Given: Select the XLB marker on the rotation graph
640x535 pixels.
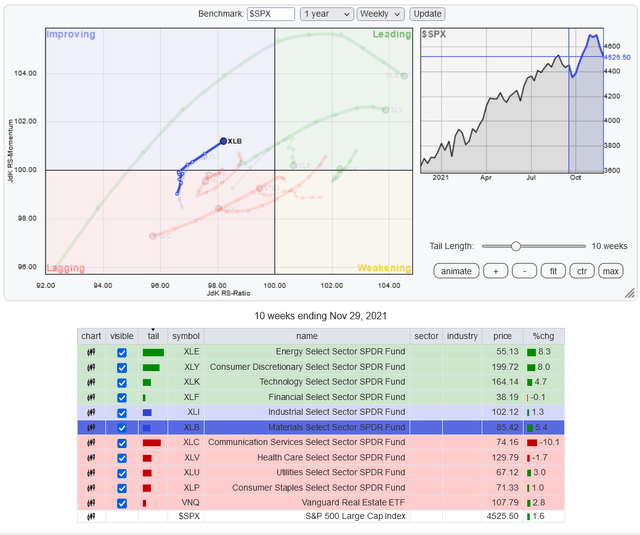Looking at the screenshot, I should coord(223,141).
